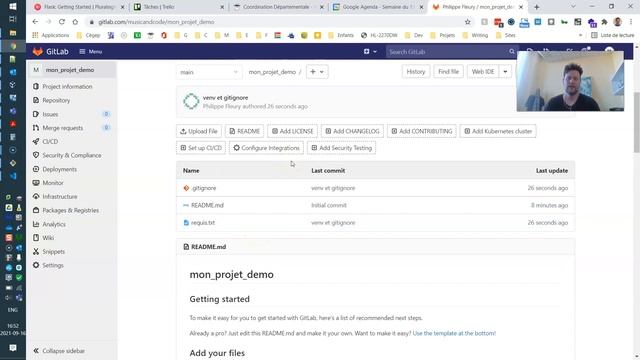
Task: Open Issues in sidebar
Action: click(50, 114)
